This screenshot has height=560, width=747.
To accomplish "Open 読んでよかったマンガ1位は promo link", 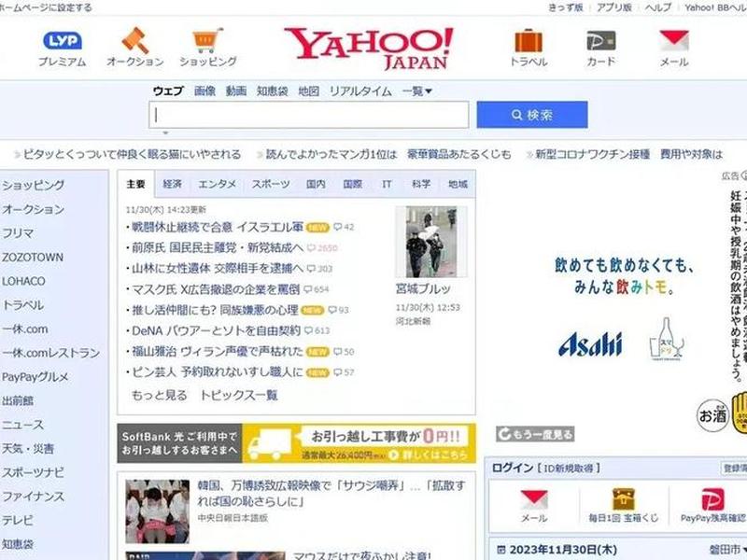I will pos(331,154).
